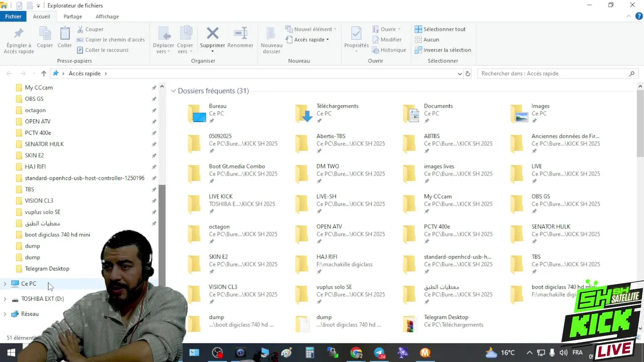Select My CCcam in the navigation pane
The width and height of the screenshot is (644, 362).
[x=39, y=87]
